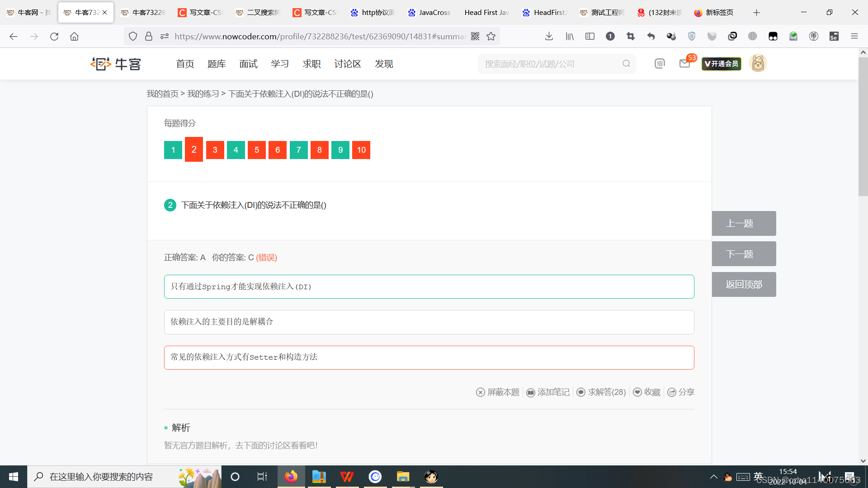The height and width of the screenshot is (488, 868).
Task: Open File Explorer from the taskbar
Action: point(403,477)
